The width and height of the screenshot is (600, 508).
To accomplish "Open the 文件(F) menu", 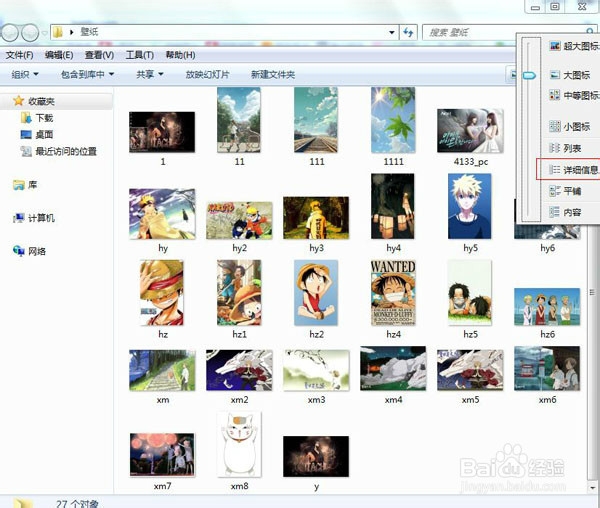I will point(19,55).
